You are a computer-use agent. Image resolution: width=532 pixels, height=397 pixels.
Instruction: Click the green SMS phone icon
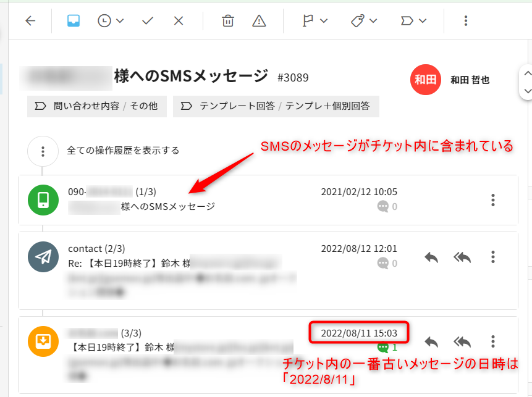pos(43,200)
